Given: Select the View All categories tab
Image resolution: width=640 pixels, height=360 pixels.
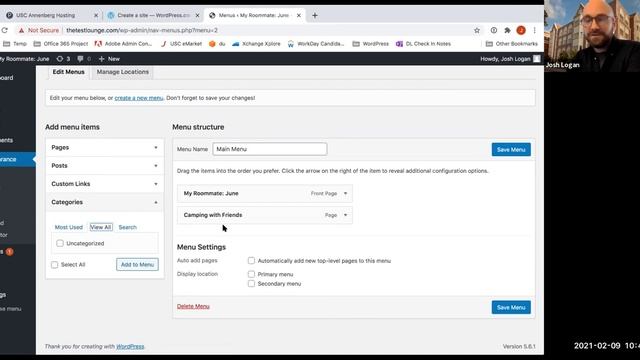Looking at the screenshot, I should pyautogui.click(x=101, y=227).
